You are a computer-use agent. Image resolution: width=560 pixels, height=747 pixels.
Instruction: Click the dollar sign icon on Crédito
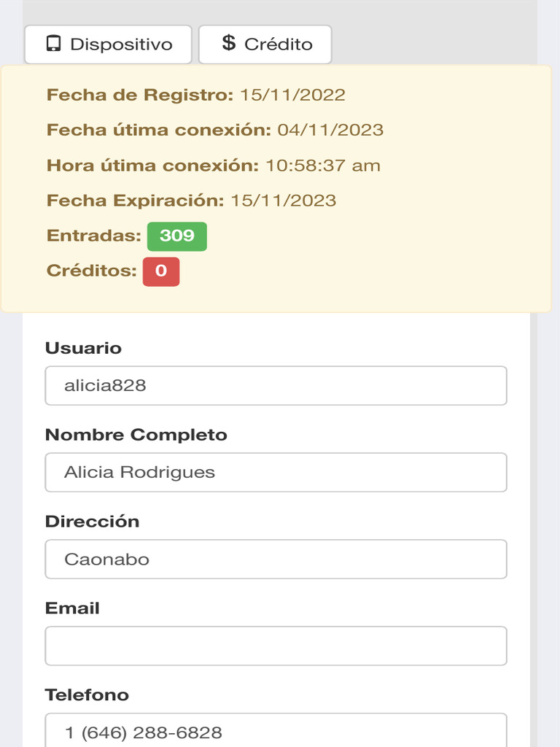click(x=229, y=43)
